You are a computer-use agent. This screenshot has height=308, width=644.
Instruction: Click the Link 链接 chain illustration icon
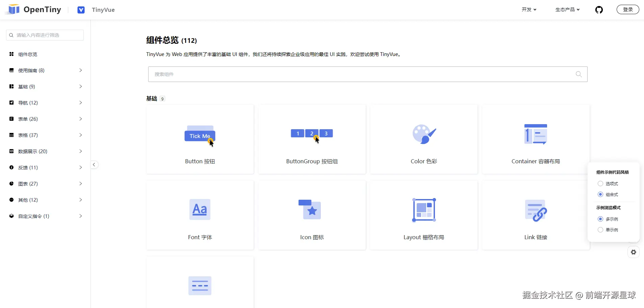tap(536, 211)
